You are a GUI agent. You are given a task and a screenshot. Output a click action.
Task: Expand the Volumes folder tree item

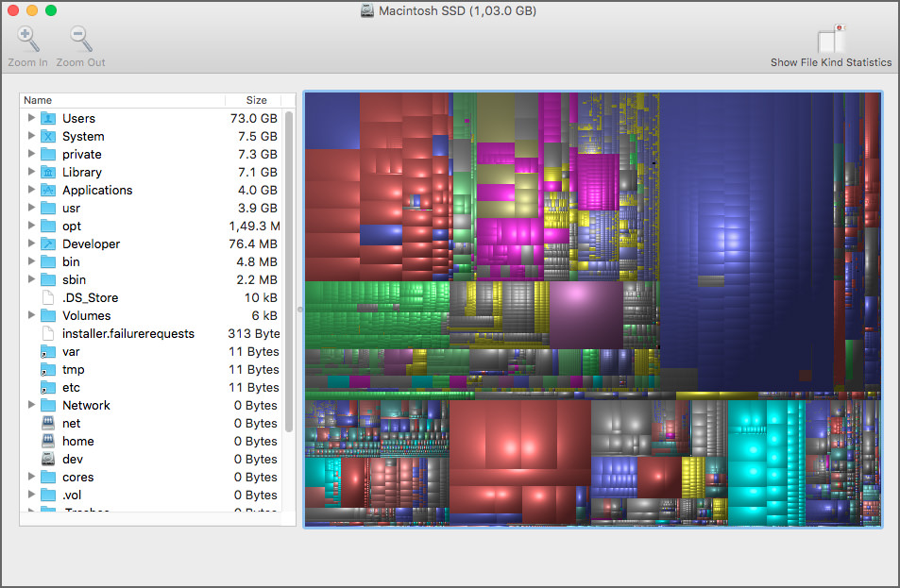click(31, 315)
